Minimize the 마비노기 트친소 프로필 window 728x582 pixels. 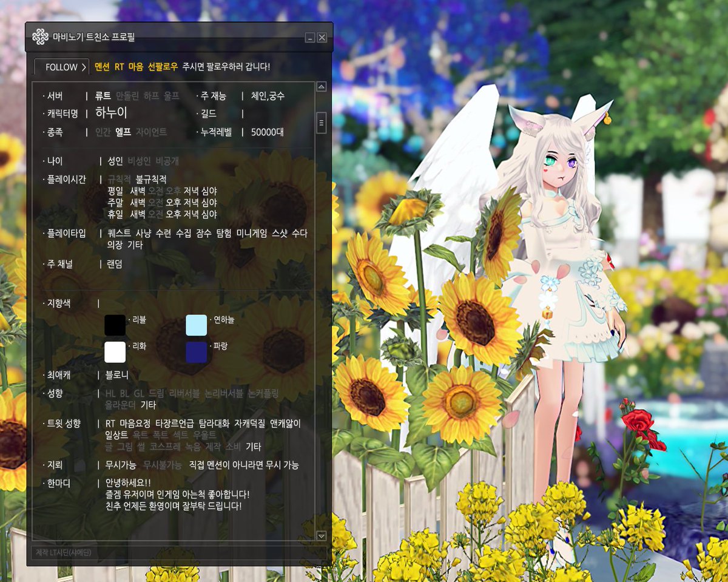[310, 38]
